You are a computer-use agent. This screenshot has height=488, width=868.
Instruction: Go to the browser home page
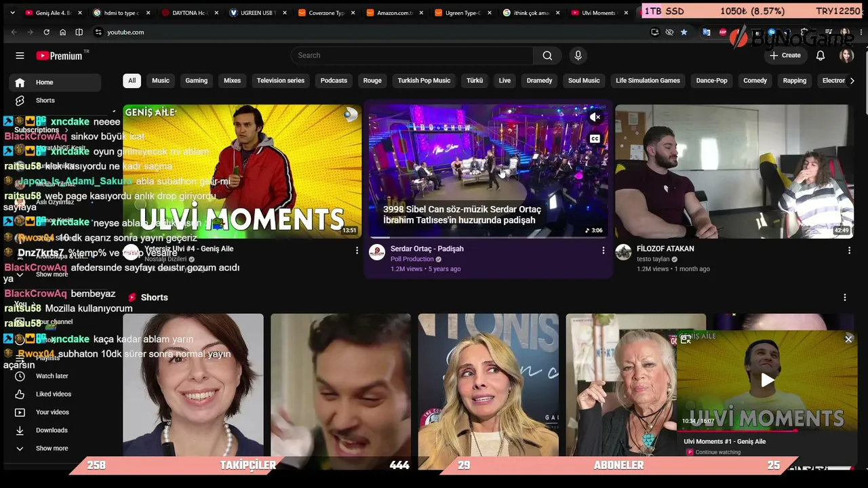pyautogui.click(x=62, y=32)
